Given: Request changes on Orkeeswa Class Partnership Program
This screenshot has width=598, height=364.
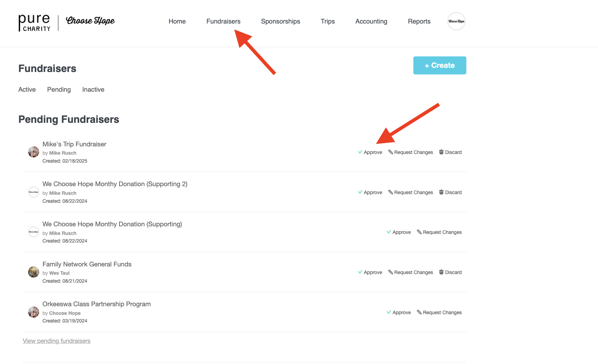Looking at the screenshot, I should [439, 312].
